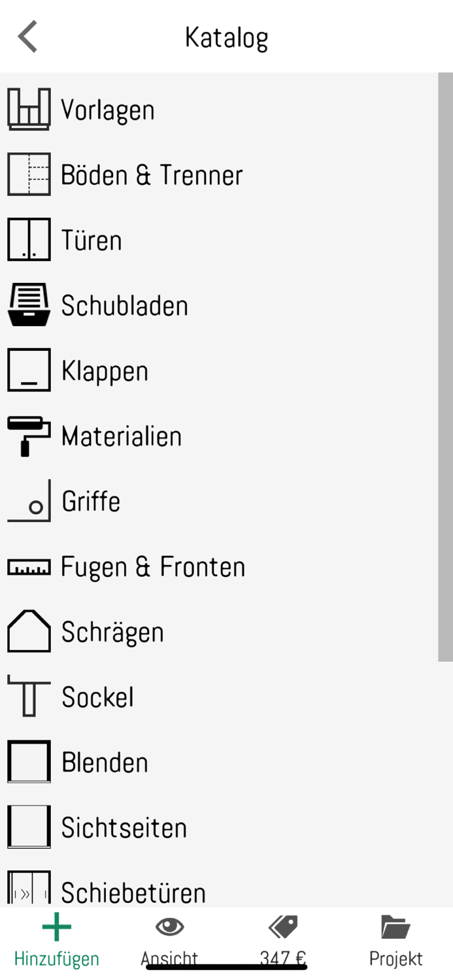The image size is (453, 980).
Task: Open the Türen doors category
Action: (92, 240)
